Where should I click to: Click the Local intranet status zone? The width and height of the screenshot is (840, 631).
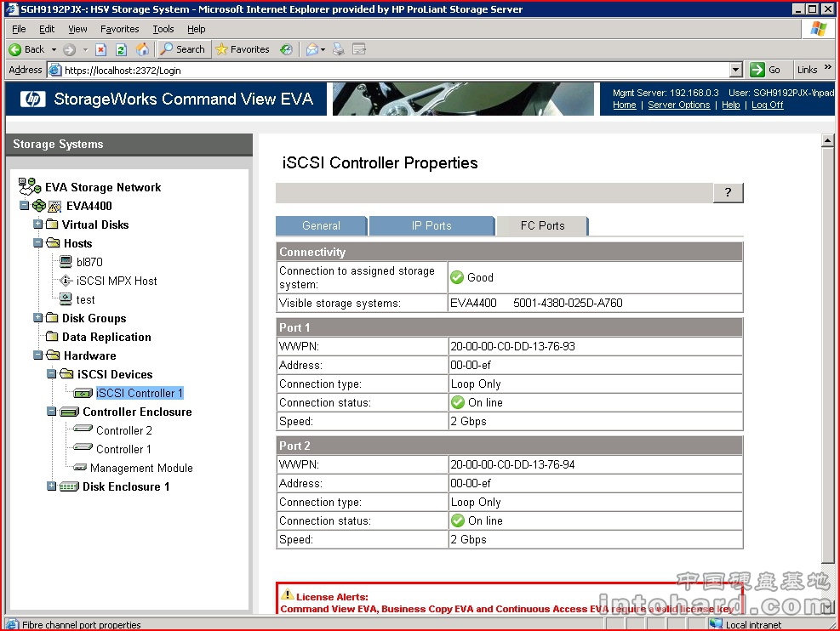pos(746,624)
